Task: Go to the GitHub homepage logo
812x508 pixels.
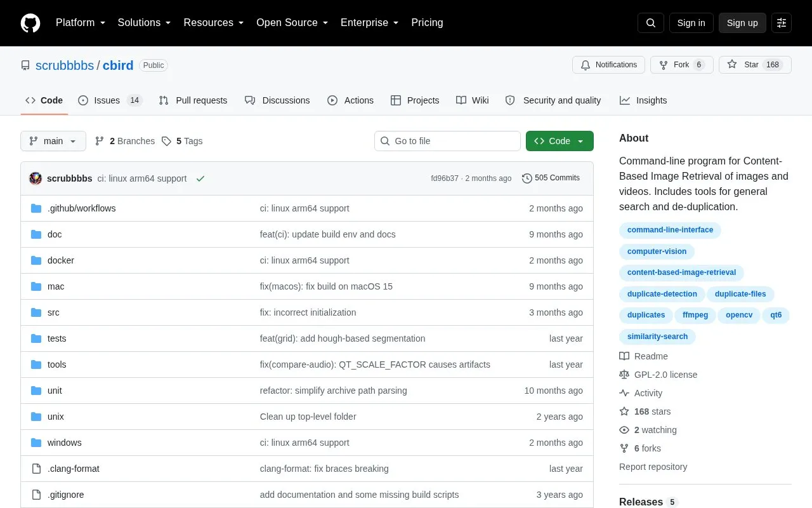Action: click(30, 23)
